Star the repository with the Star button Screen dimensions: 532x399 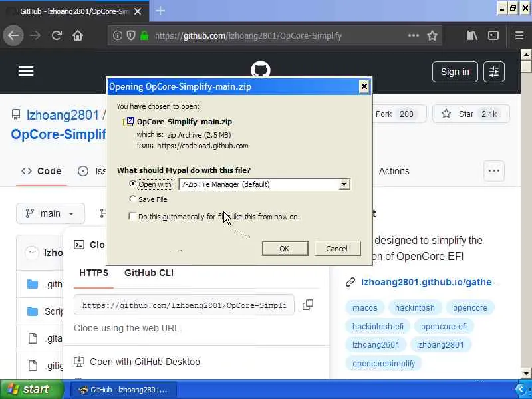point(471,114)
